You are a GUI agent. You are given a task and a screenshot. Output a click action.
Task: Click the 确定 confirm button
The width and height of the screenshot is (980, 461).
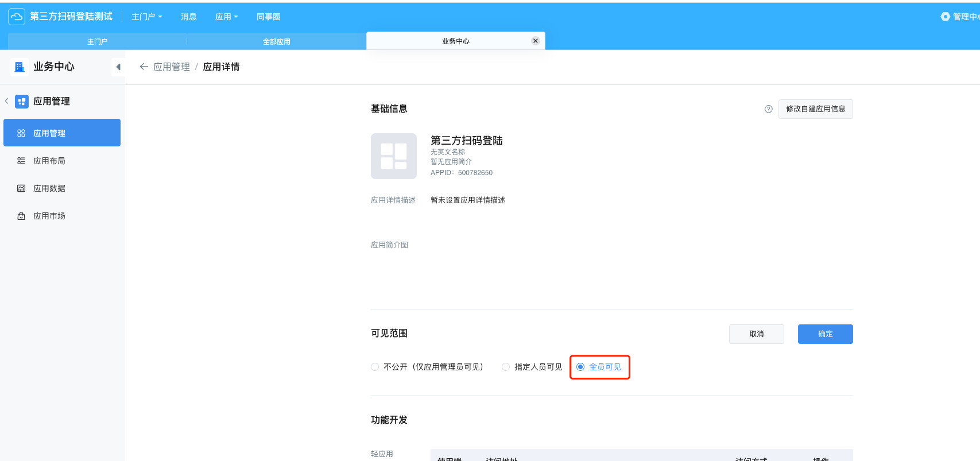[x=825, y=334]
